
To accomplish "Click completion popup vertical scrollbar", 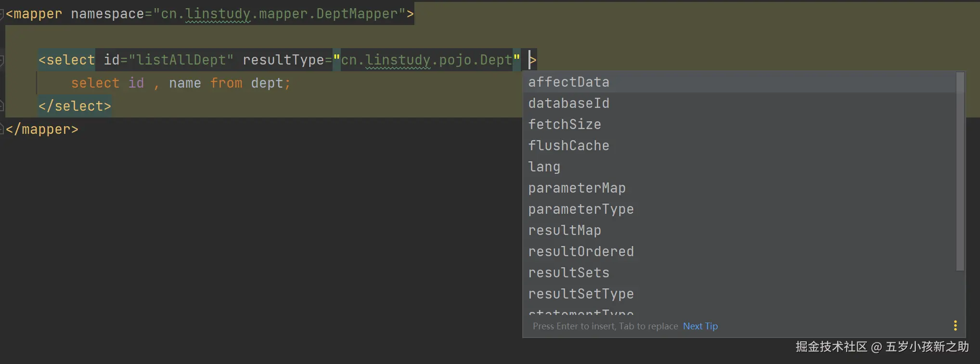I will [x=960, y=171].
